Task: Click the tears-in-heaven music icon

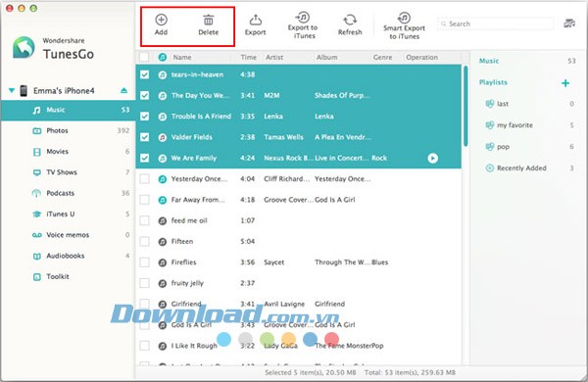Action: (x=163, y=75)
